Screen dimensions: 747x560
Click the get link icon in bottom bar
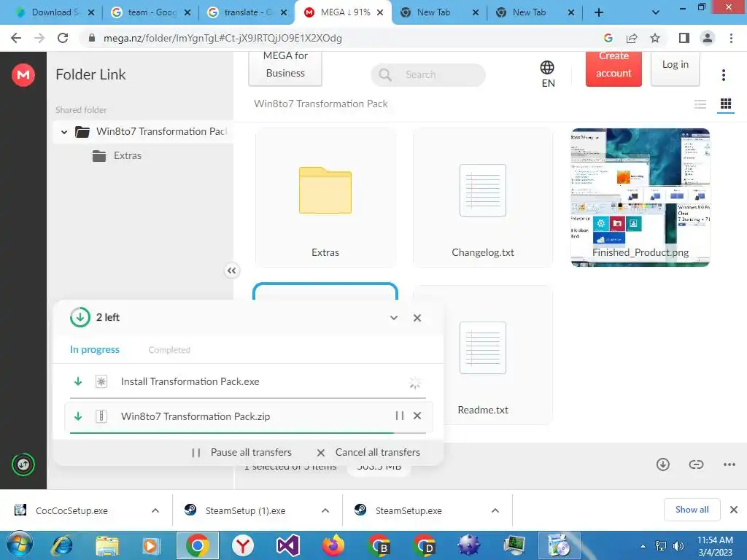click(696, 464)
